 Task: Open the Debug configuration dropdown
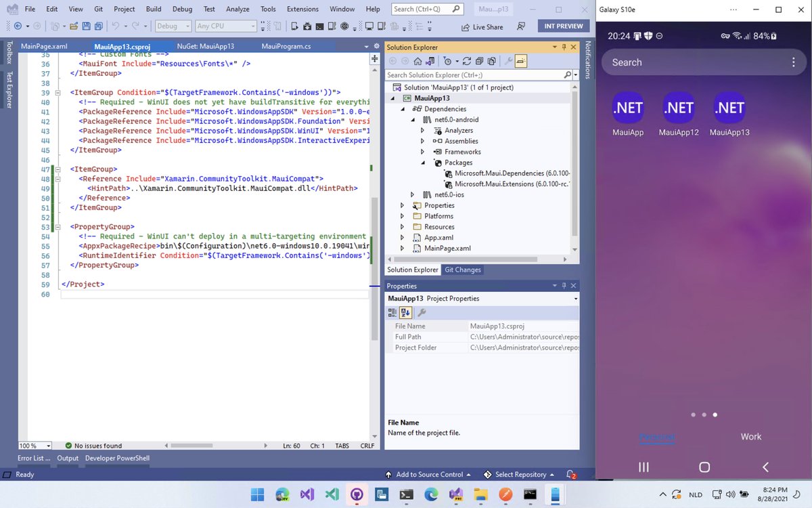[173, 26]
